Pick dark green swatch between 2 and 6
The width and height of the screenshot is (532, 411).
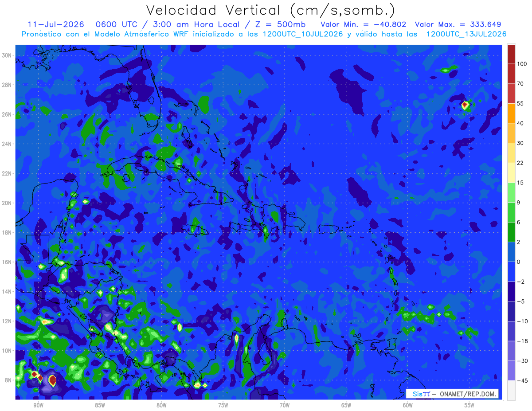point(511,232)
